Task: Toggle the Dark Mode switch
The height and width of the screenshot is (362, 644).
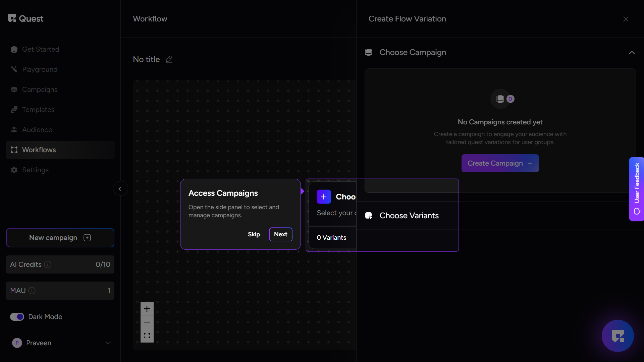Action: (17, 317)
